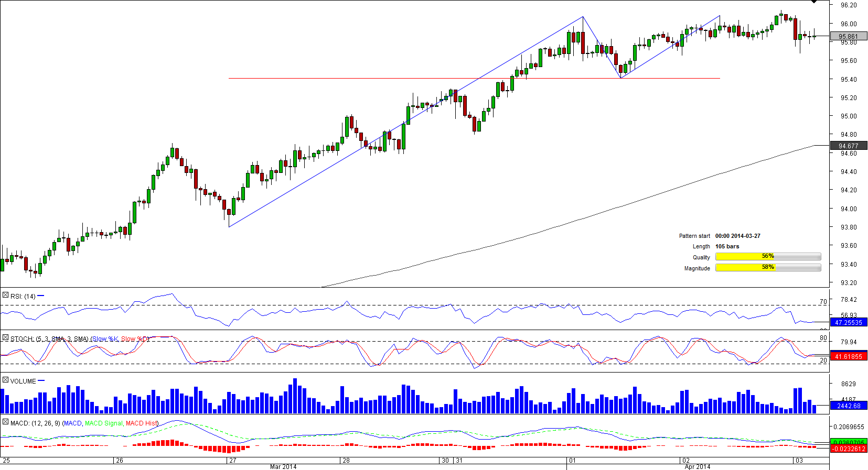
Task: Click the red Stochastic value tag 41.61855
Action: pyautogui.click(x=848, y=356)
